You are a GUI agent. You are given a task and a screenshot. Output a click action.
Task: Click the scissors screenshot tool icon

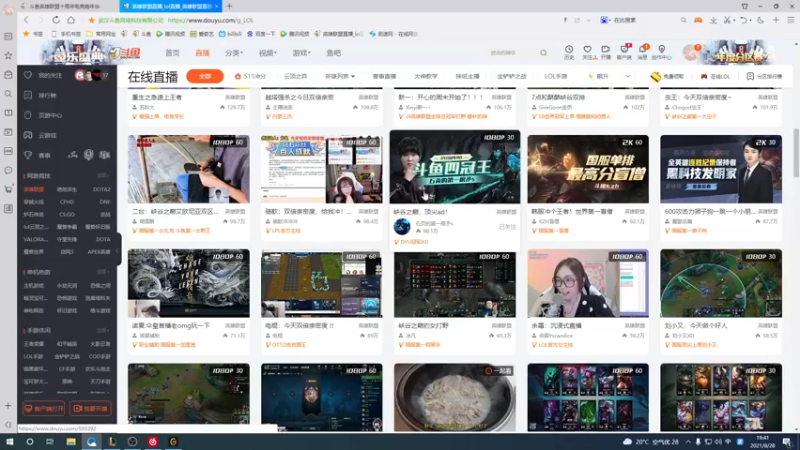(728, 20)
